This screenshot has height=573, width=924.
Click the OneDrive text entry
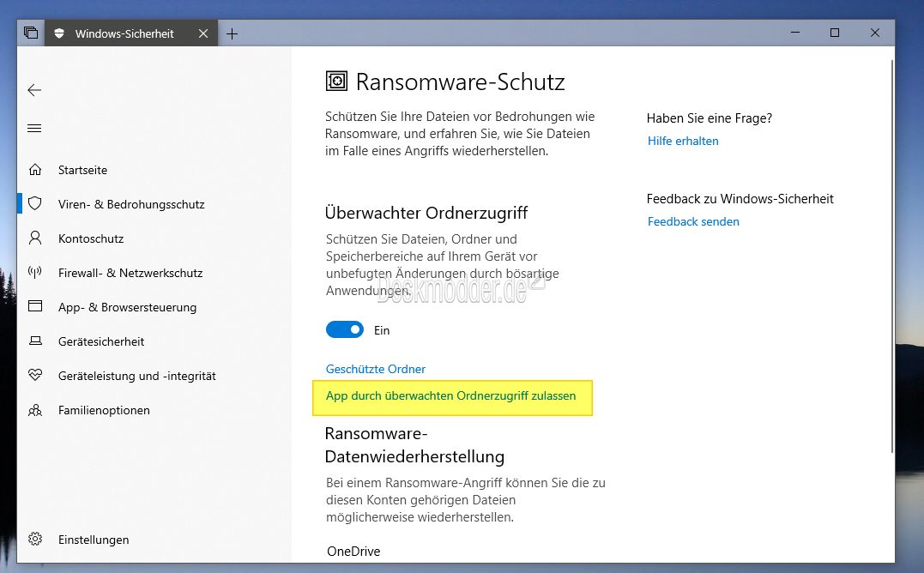coord(353,552)
